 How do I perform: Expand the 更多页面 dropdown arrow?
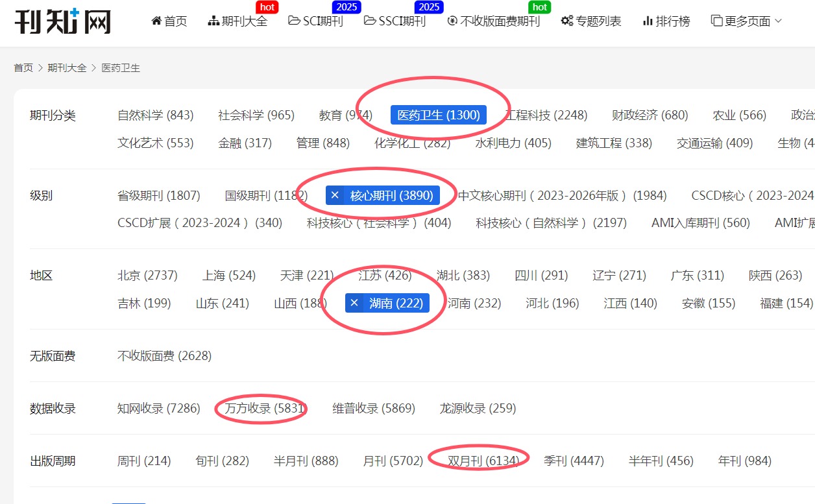tap(779, 21)
